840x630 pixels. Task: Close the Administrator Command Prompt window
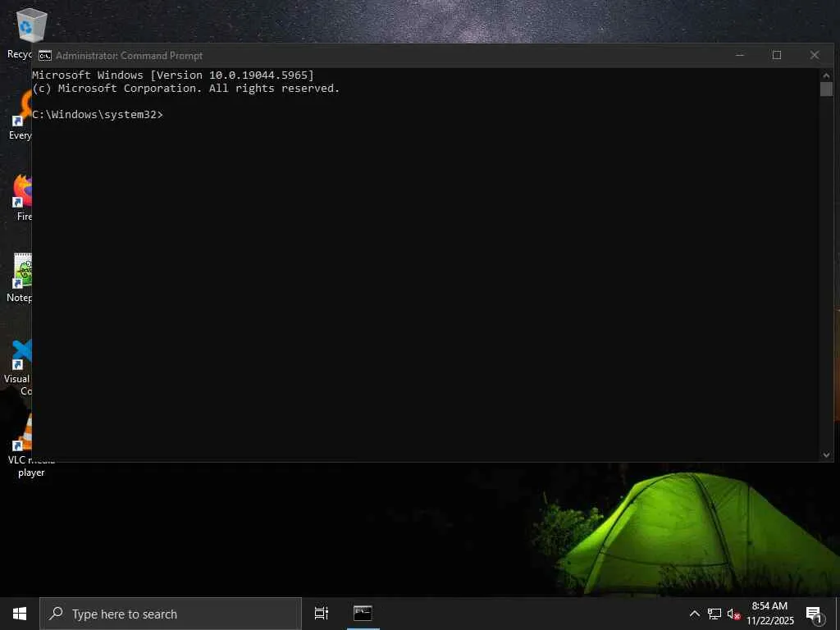point(815,55)
